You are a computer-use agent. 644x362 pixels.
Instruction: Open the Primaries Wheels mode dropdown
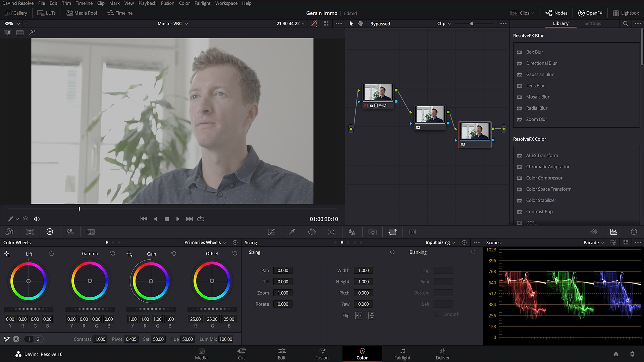pyautogui.click(x=205, y=242)
